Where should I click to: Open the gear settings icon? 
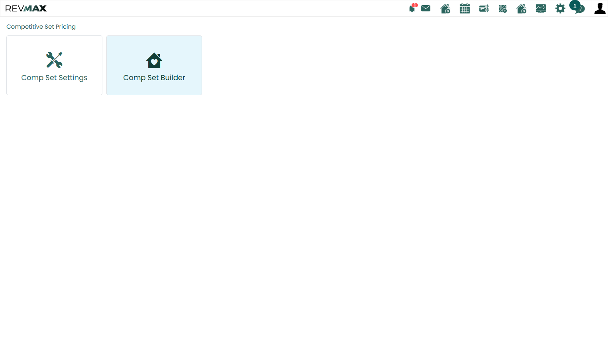560,8
